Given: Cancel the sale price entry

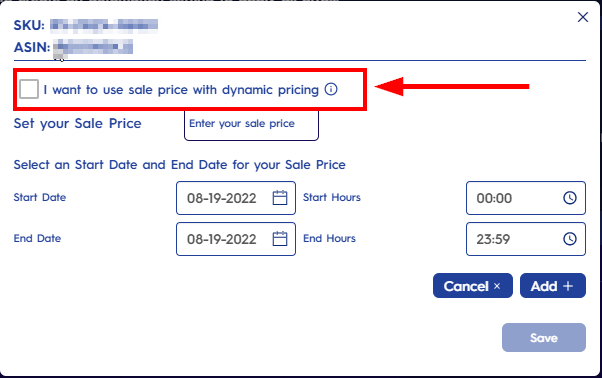Looking at the screenshot, I should 473,286.
